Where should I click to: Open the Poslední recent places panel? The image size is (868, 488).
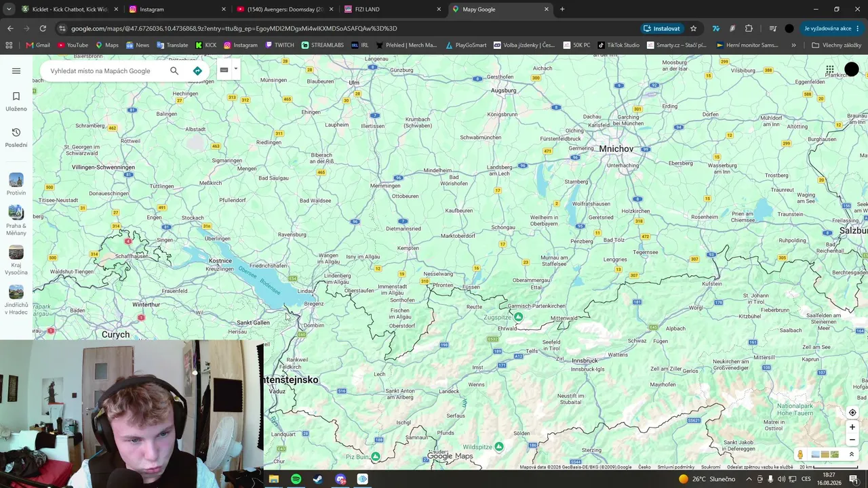tap(16, 137)
